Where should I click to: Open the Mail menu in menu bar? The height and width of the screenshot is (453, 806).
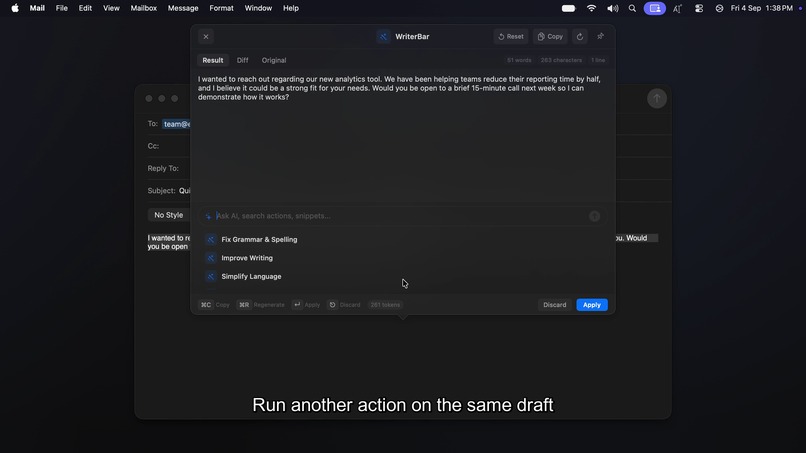(37, 8)
